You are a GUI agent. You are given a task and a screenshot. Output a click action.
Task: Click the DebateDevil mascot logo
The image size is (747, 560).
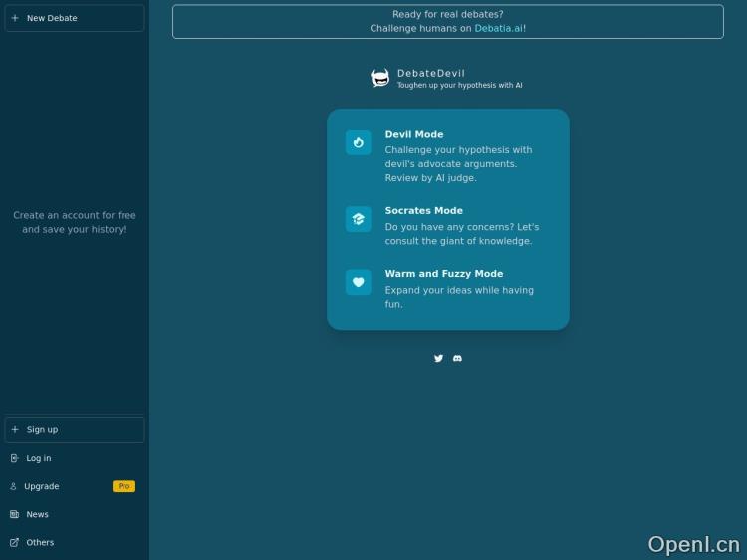click(x=379, y=78)
